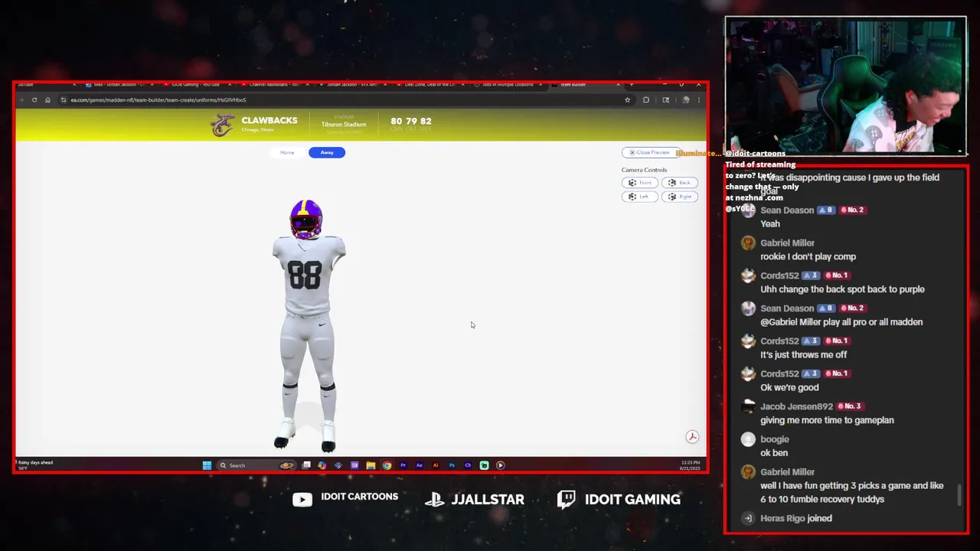Set camera view to Left

pyautogui.click(x=640, y=197)
